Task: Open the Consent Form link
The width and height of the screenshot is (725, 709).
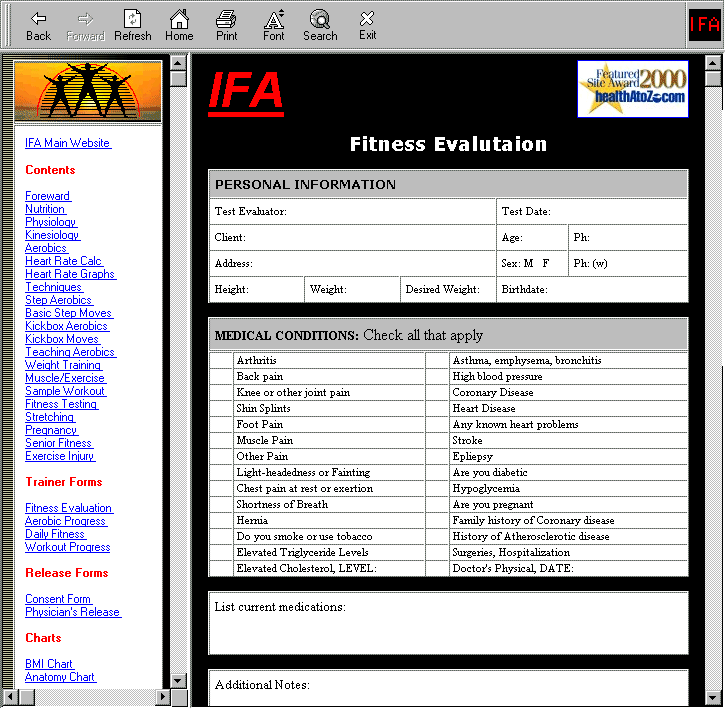Action: (58, 598)
